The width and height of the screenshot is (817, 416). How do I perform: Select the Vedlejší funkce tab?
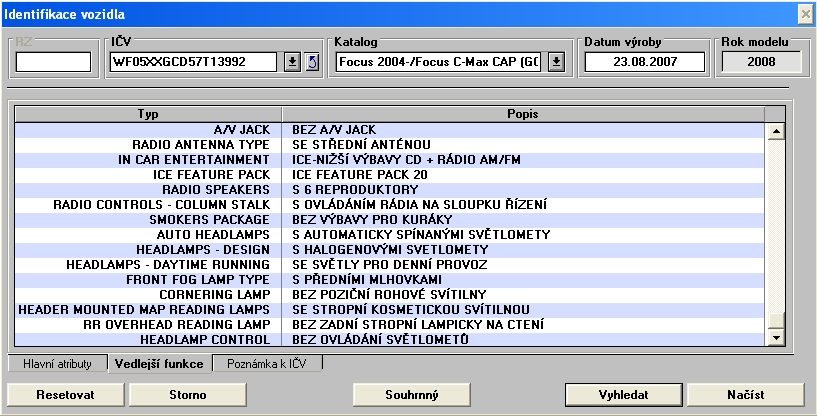(x=160, y=364)
